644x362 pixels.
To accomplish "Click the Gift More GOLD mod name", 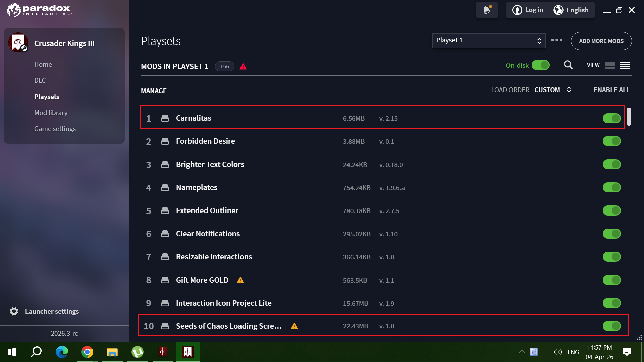I will click(202, 280).
